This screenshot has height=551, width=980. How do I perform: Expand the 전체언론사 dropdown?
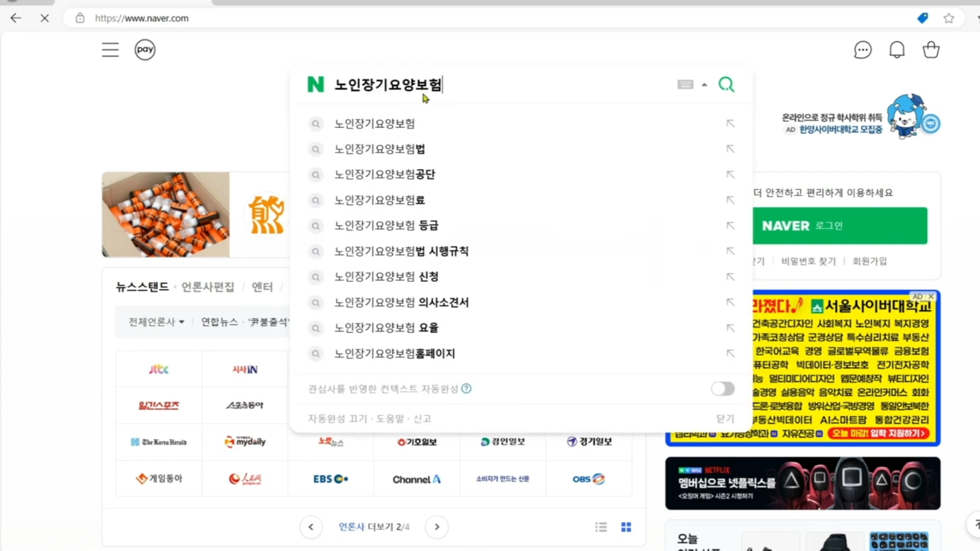tap(156, 322)
